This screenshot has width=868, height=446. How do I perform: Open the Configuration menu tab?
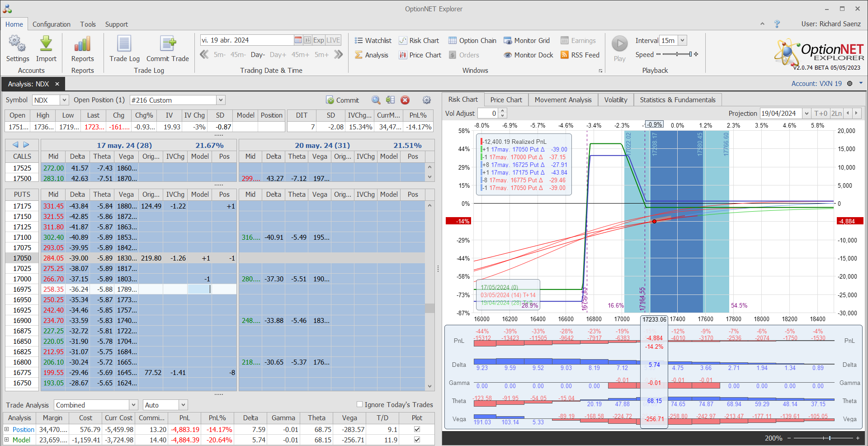(x=52, y=24)
